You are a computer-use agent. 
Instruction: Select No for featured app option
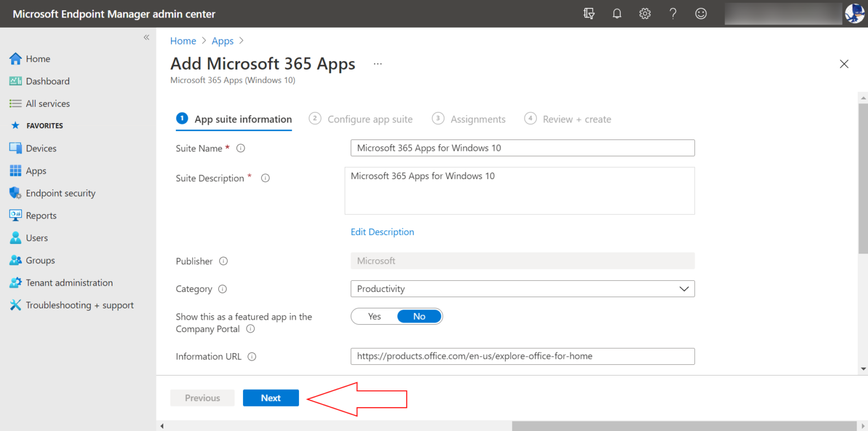(x=419, y=316)
